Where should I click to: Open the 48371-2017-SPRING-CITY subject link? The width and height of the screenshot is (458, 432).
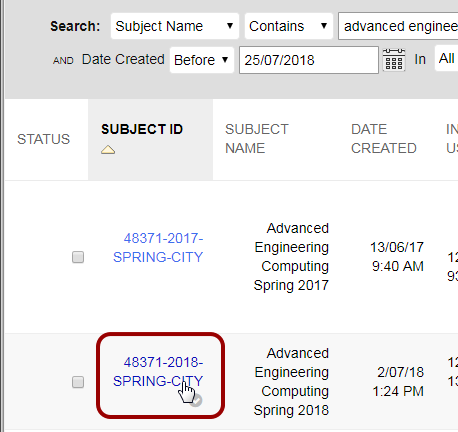click(158, 248)
